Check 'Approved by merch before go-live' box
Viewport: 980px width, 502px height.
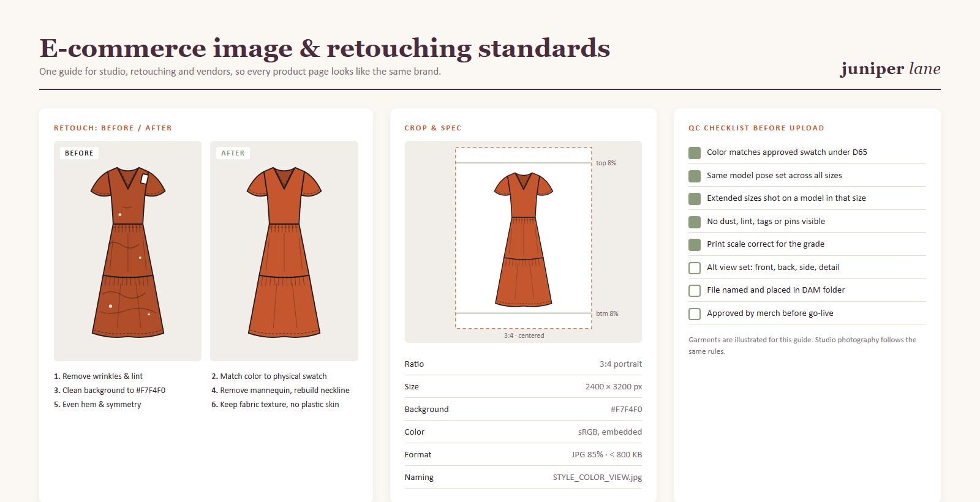(695, 313)
